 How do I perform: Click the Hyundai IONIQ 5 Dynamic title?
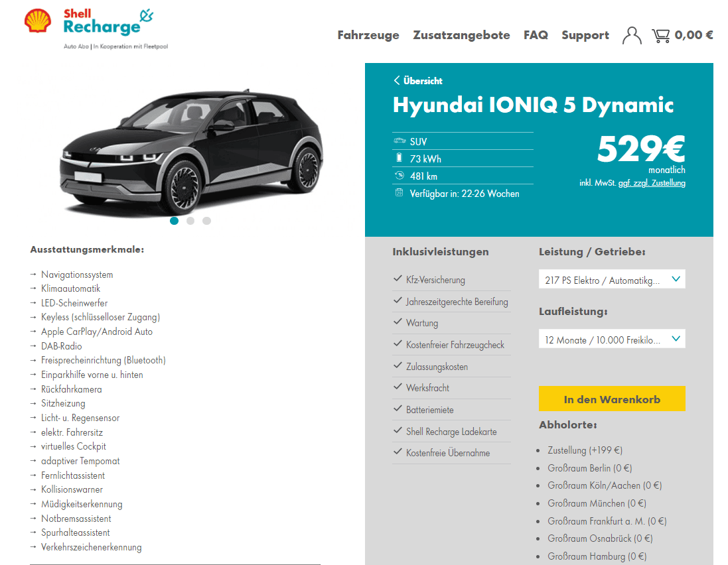coord(533,105)
